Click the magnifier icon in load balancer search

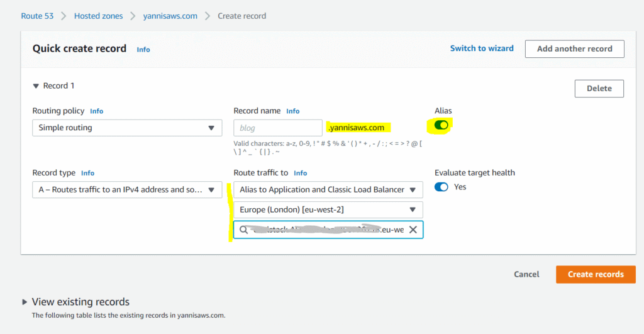click(243, 230)
